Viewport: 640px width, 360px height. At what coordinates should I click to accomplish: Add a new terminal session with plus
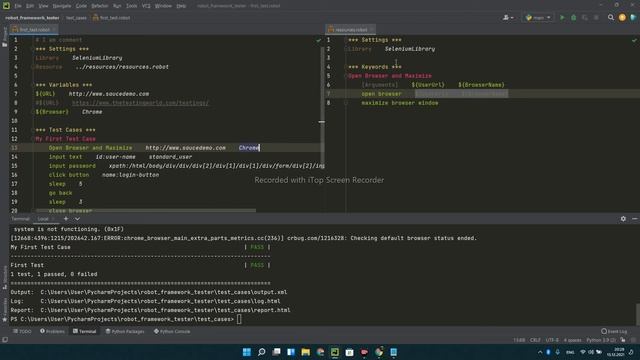point(66,219)
